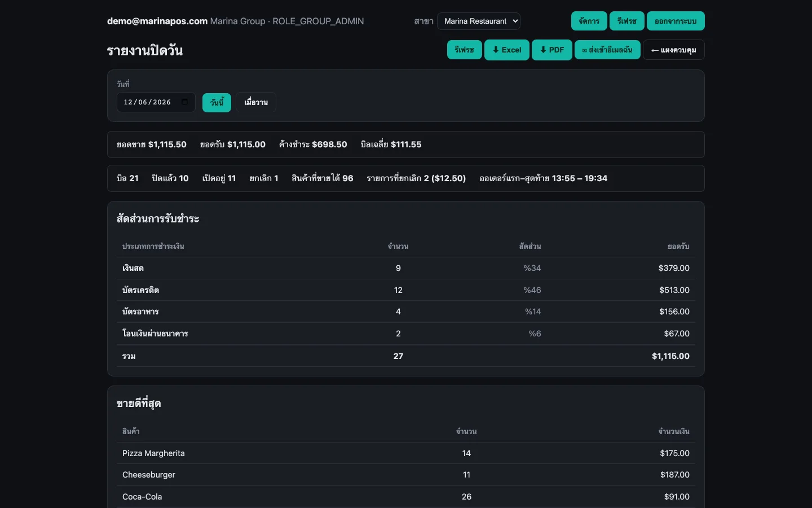Log out with ออกจากระบบ button

676,21
